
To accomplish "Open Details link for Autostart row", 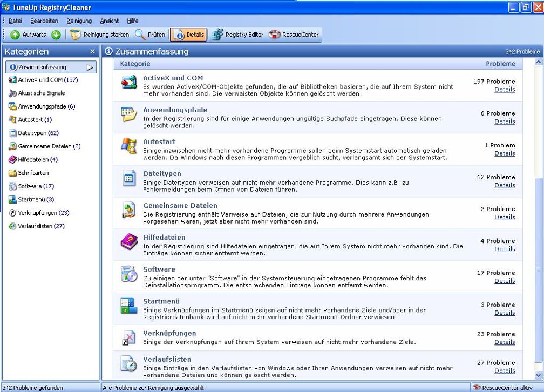I will click(505, 153).
